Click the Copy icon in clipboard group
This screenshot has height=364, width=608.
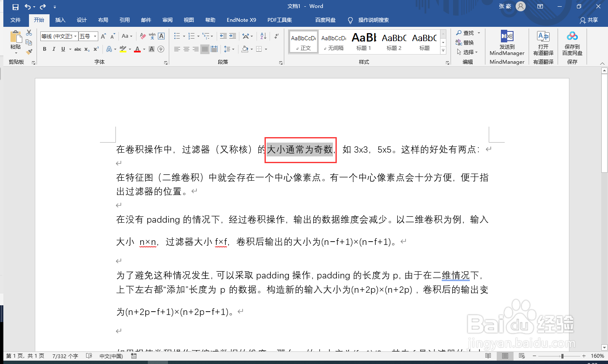[x=29, y=42]
